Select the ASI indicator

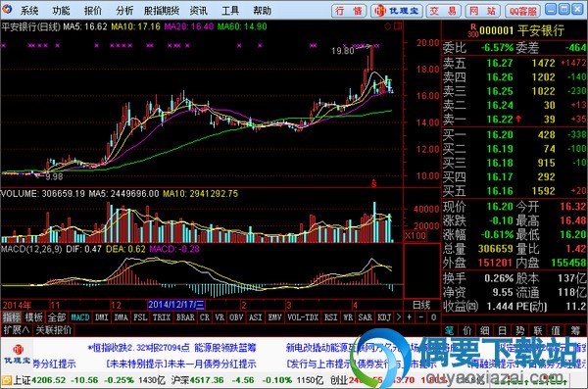256,317
